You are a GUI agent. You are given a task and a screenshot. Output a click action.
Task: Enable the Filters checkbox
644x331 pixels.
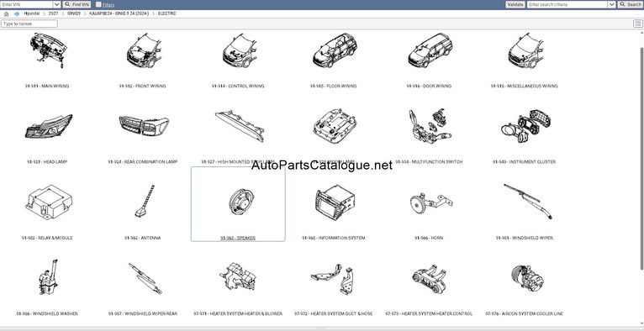(98, 4)
